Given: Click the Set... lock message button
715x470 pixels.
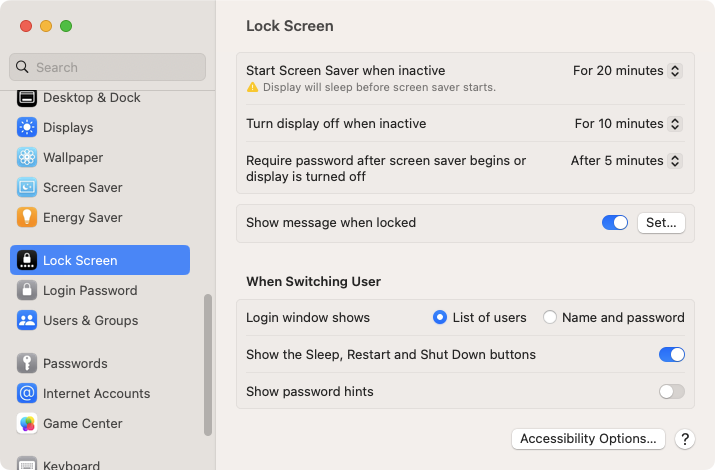Looking at the screenshot, I should 661,222.
